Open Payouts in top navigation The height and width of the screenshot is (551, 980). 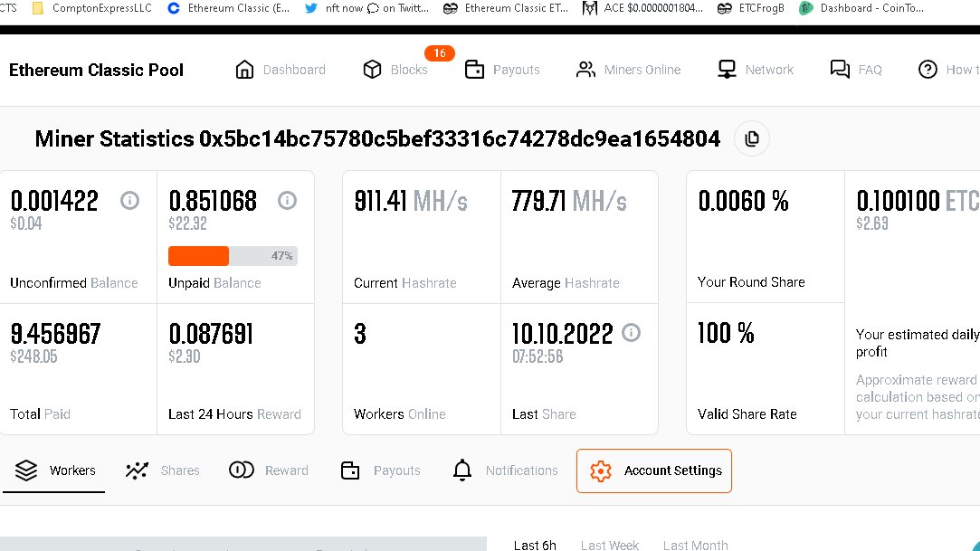517,70
